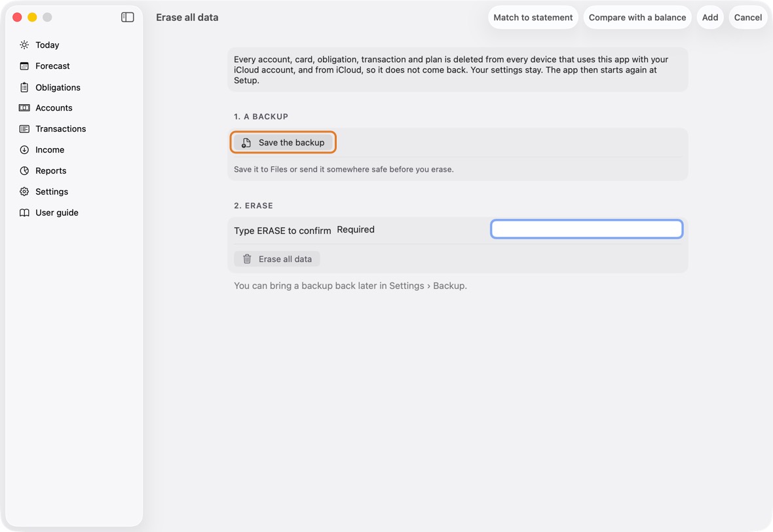Click the Save the backup label

292,142
